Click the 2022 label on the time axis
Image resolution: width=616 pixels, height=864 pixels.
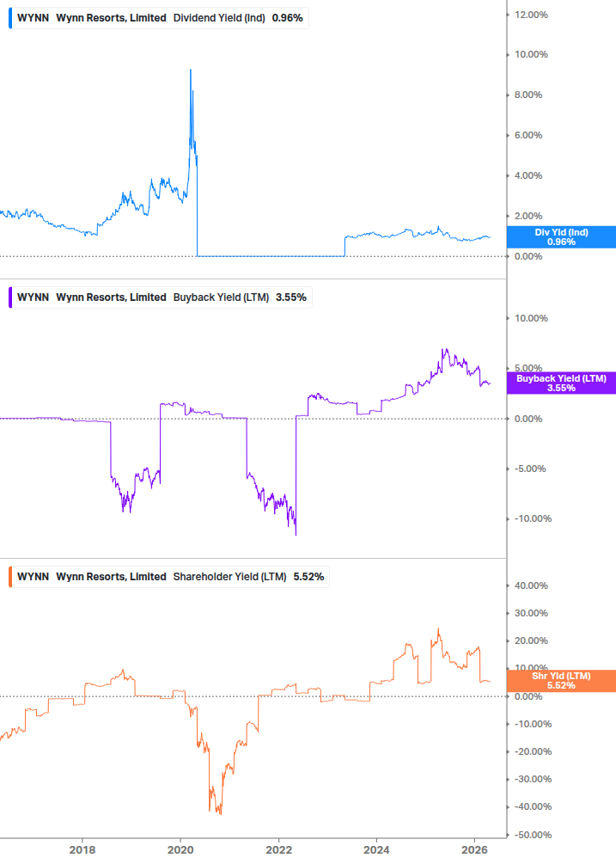[x=278, y=849]
